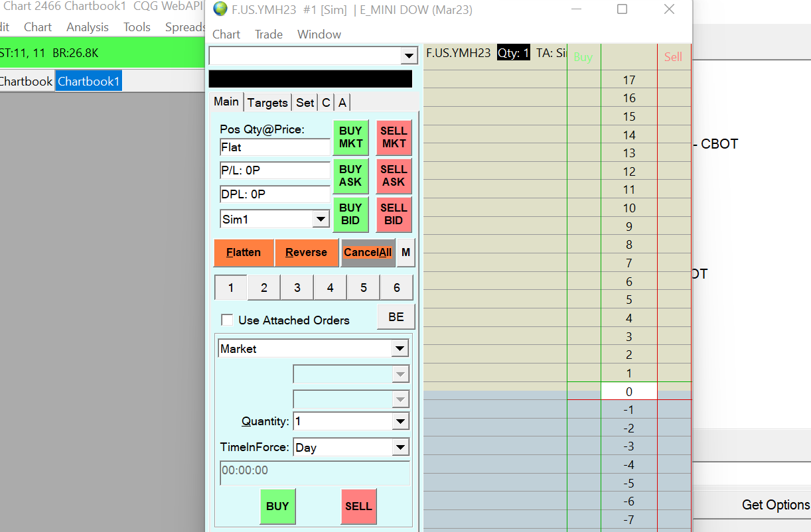The width and height of the screenshot is (811, 532).
Task: Switch to the Targets tab
Action: tap(267, 103)
